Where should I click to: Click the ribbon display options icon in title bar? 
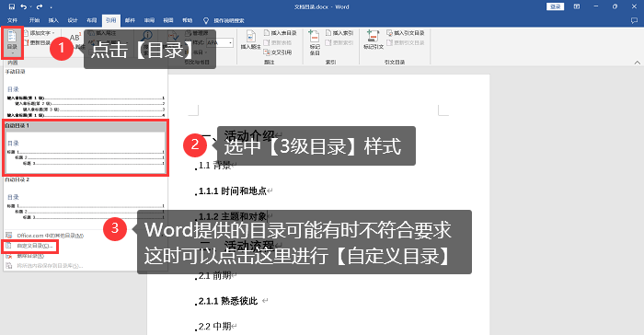coord(577,6)
